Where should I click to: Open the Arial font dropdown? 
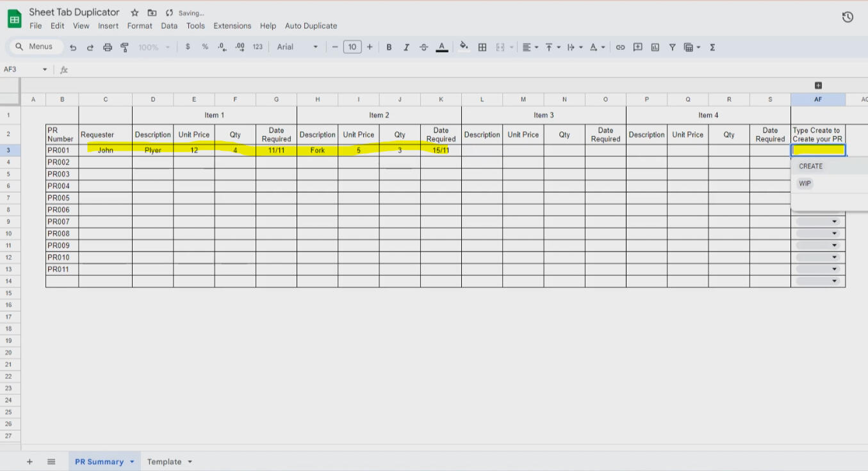coord(297,47)
